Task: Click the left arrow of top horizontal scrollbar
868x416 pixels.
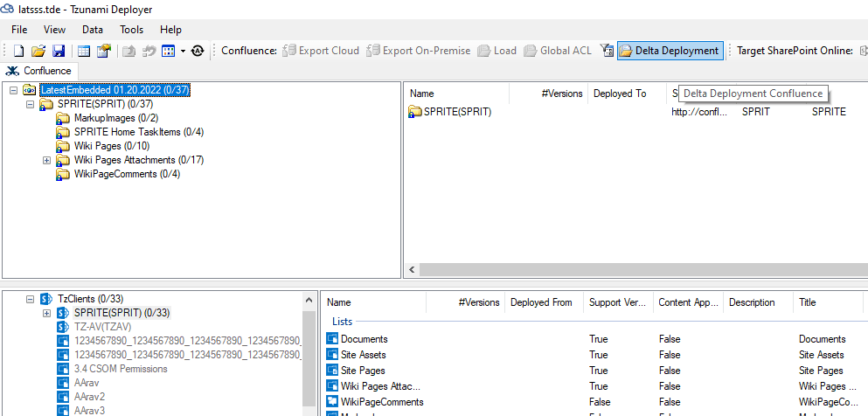Action: pyautogui.click(x=412, y=270)
